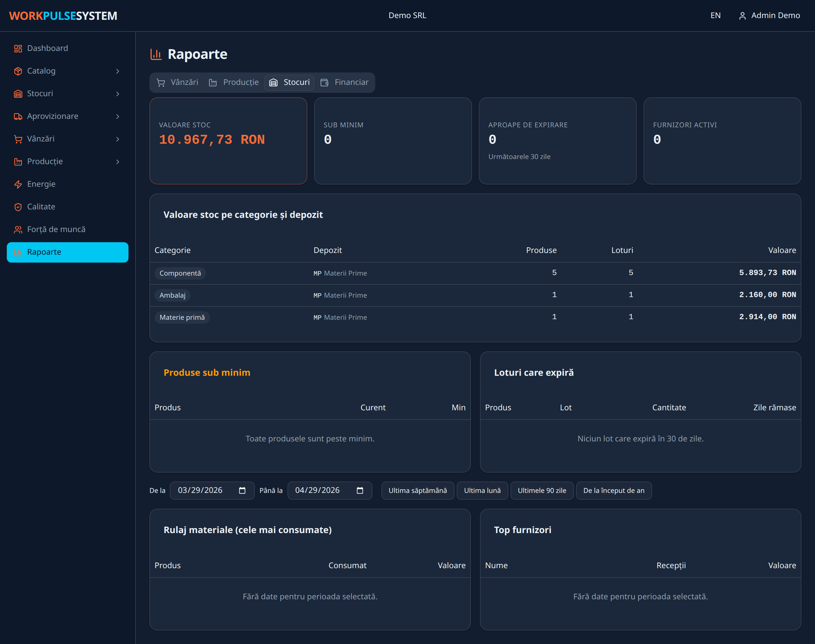Click the warehouse icon on Stocuri tab

273,83
